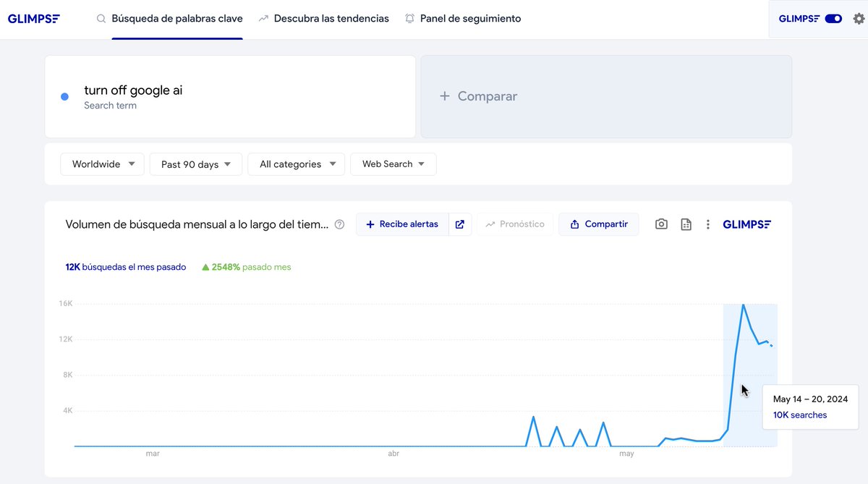Open the settings gear icon
This screenshot has width=868, height=484.
click(859, 19)
